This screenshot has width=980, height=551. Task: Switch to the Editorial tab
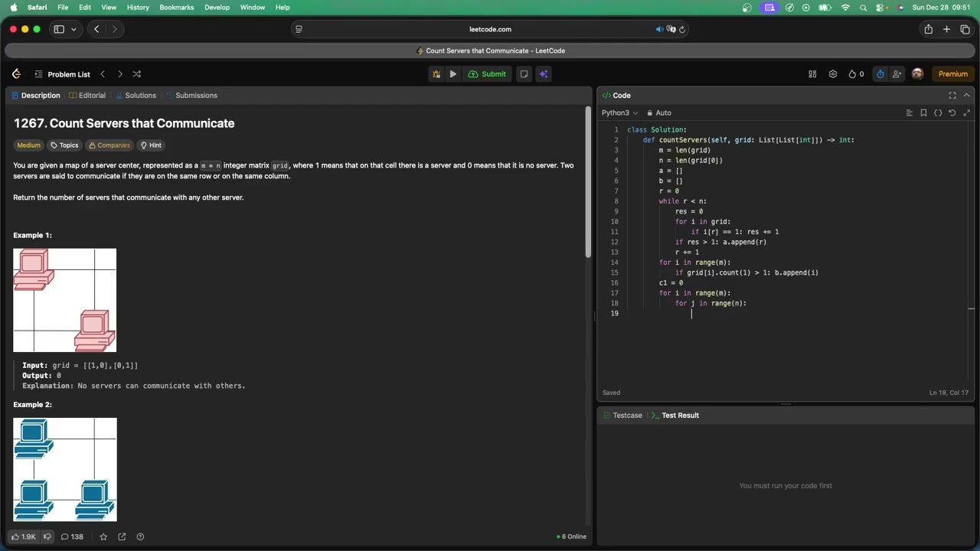click(87, 96)
